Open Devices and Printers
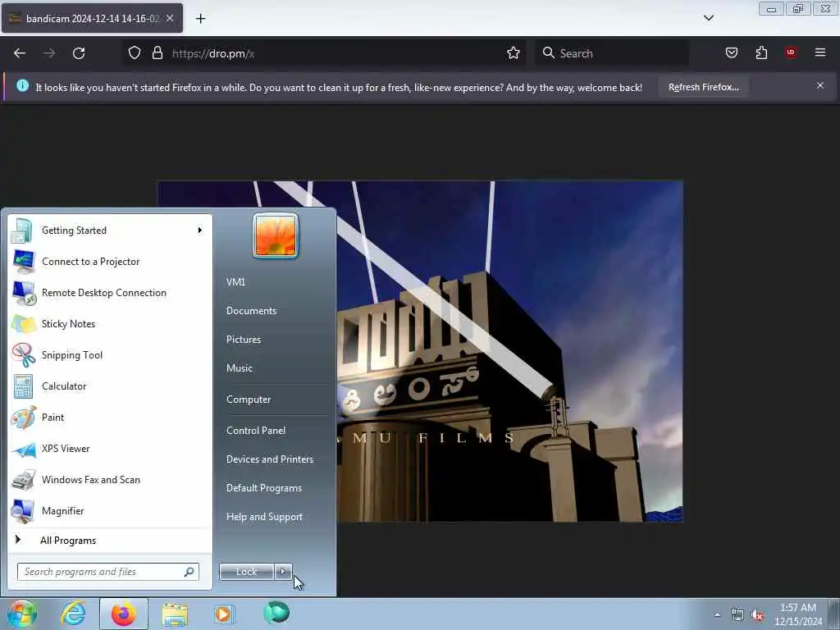840x630 pixels. click(x=269, y=459)
